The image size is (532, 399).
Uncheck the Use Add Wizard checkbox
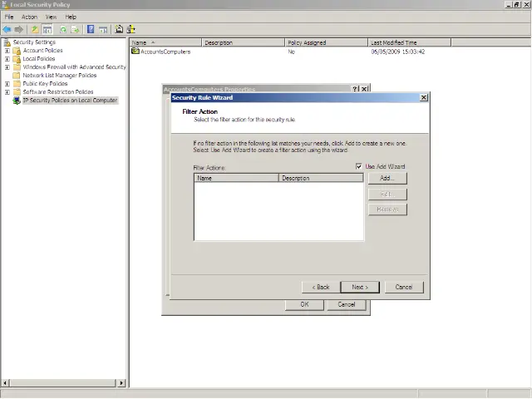(359, 167)
